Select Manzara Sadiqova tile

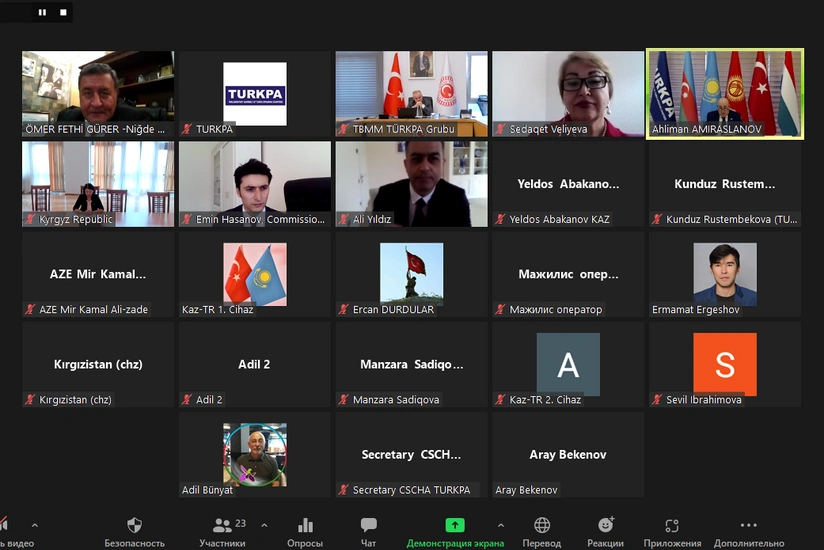pos(411,365)
